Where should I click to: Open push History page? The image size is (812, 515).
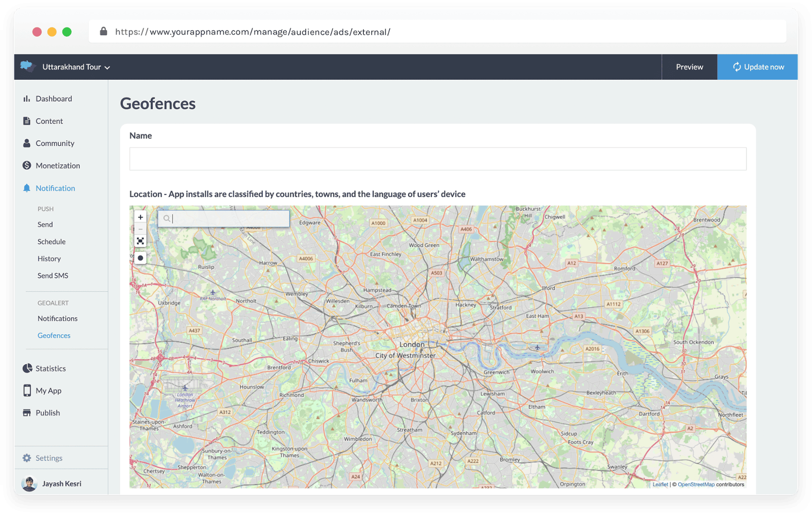click(49, 259)
